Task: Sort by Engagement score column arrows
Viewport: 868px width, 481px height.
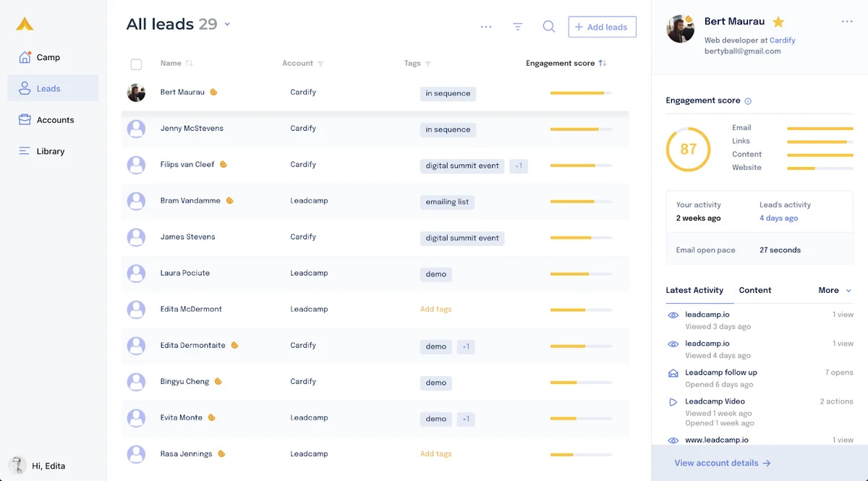Action: (603, 64)
